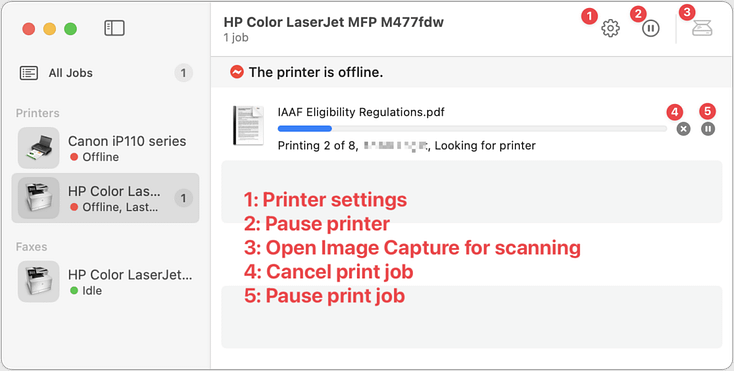Image resolution: width=734 pixels, height=371 pixels.
Task: Select the IAAF Eligibility Regulations.pdf job name
Action: click(x=361, y=112)
